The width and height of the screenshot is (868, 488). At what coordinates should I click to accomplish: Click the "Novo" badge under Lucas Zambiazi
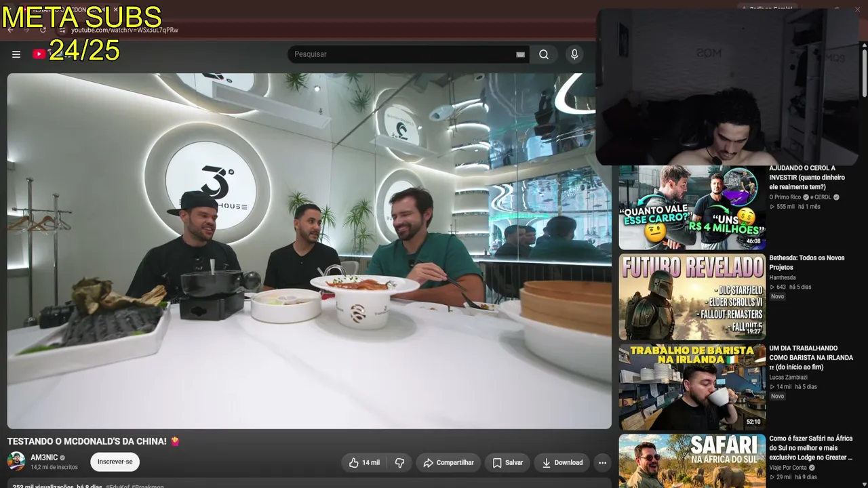pyautogui.click(x=777, y=396)
